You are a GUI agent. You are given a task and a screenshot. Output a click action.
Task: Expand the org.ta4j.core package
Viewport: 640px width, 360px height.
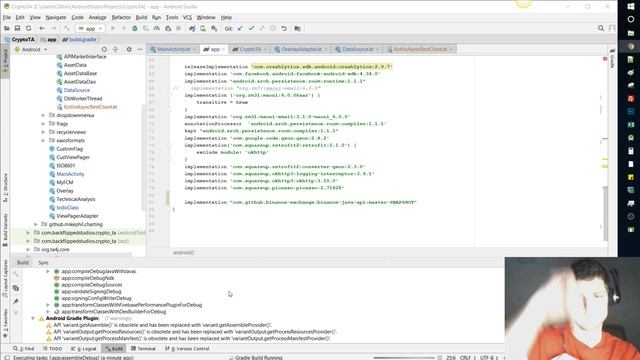pyautogui.click(x=28, y=249)
